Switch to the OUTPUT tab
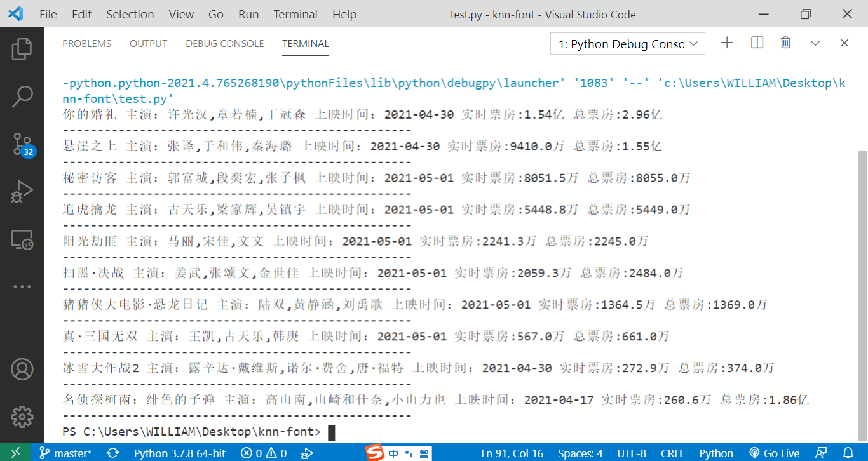This screenshot has width=868, height=461. [148, 44]
